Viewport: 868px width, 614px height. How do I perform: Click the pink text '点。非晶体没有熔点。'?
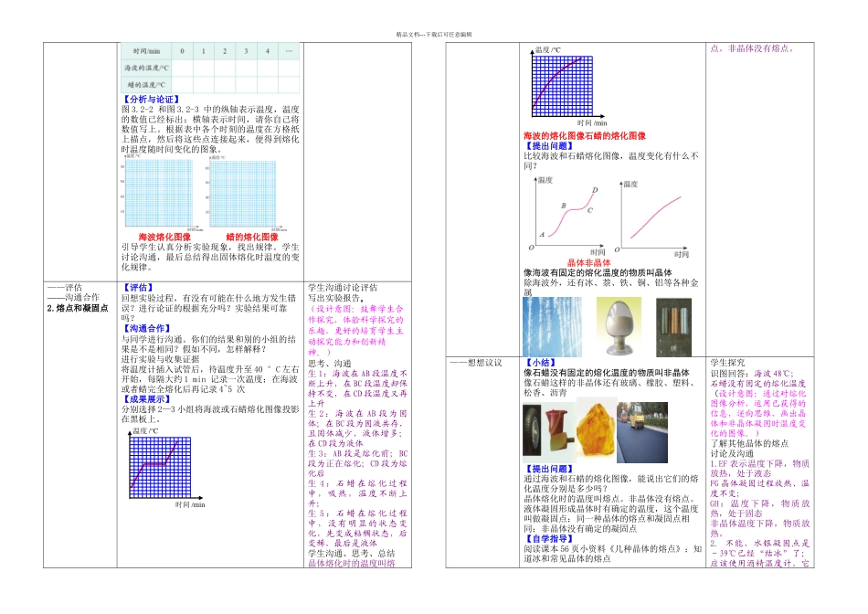pyautogui.click(x=752, y=48)
